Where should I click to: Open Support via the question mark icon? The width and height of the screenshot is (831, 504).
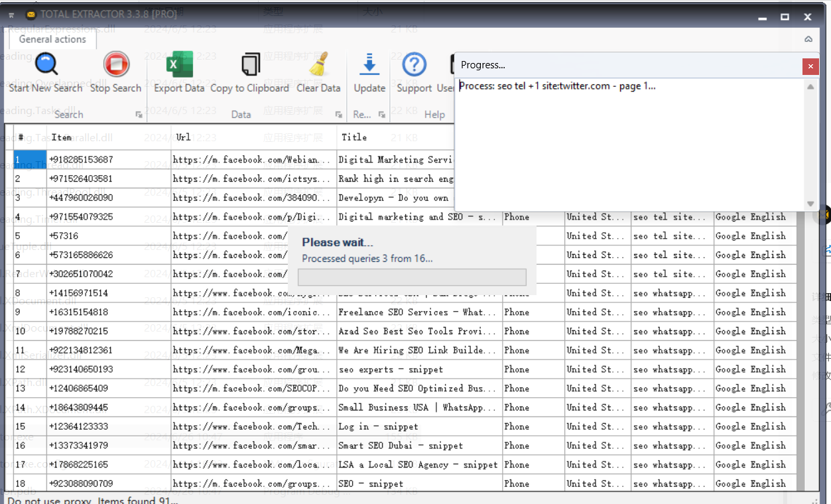click(414, 65)
